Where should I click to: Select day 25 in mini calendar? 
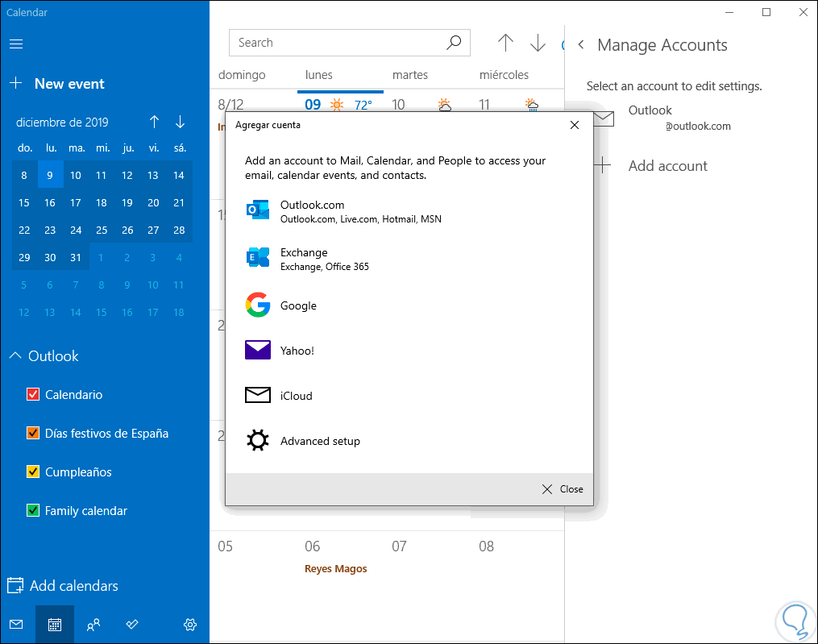tap(102, 230)
